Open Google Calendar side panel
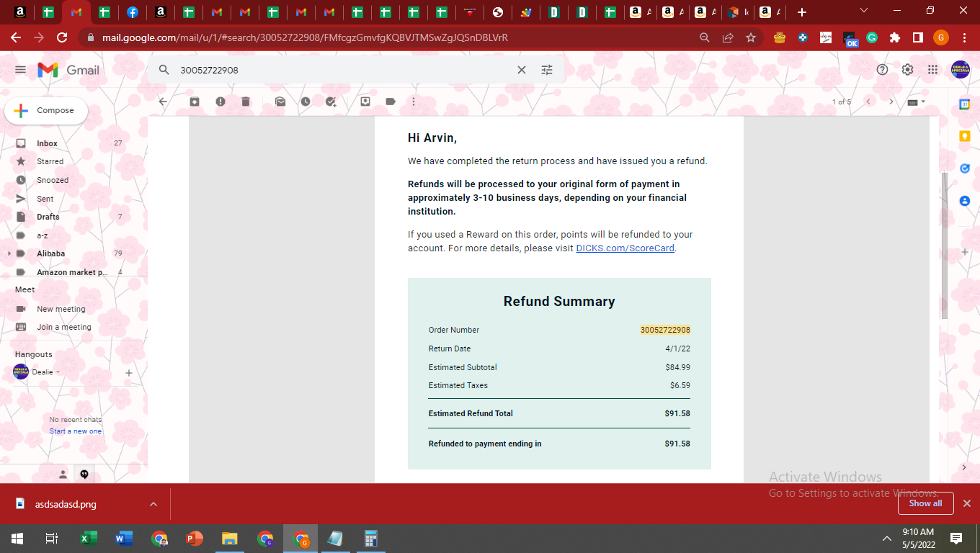Screen dimensions: 980x553 click(965, 104)
